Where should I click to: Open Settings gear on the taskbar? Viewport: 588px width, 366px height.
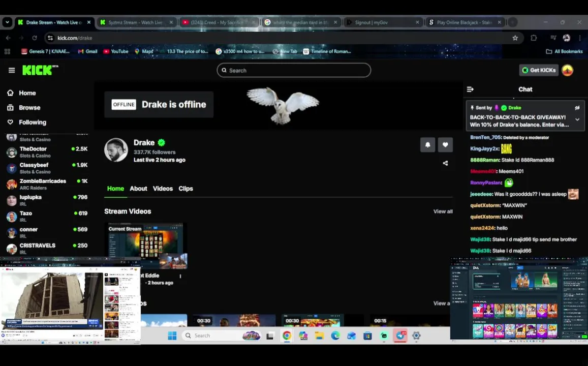[x=416, y=335]
